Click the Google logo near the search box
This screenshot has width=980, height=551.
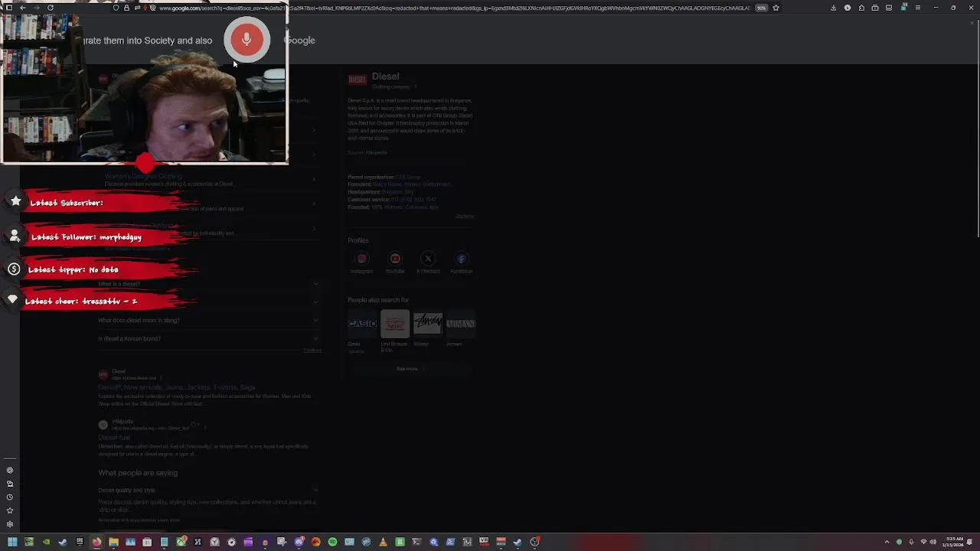tap(299, 41)
